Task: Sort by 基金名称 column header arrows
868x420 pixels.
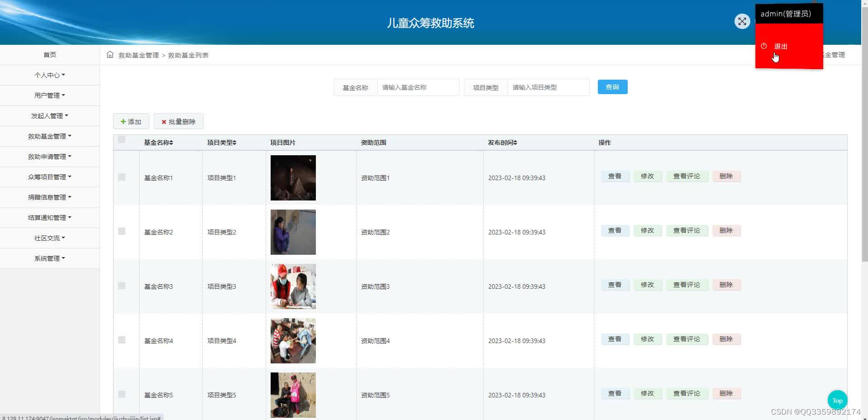Action: (x=171, y=143)
